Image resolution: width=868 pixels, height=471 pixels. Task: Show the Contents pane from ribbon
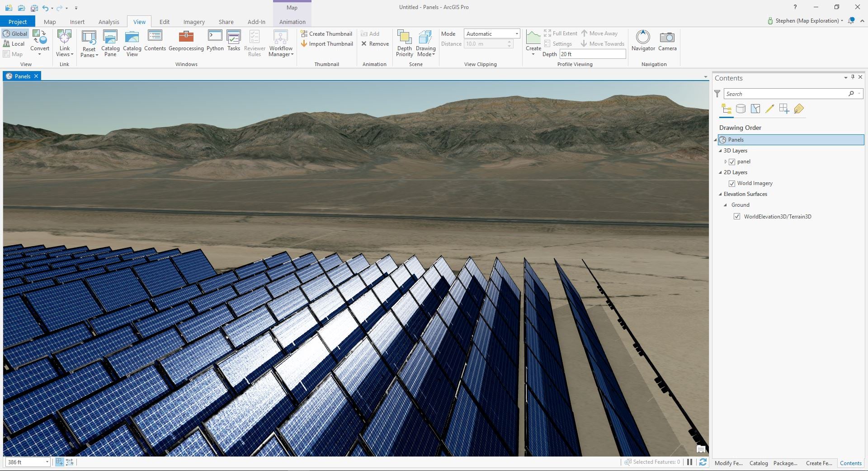pos(155,41)
